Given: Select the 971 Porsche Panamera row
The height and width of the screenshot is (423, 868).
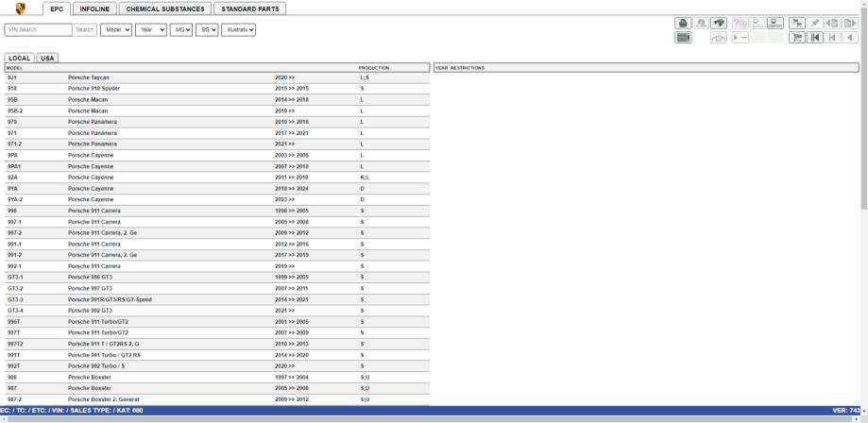Looking at the screenshot, I should pos(217,133).
